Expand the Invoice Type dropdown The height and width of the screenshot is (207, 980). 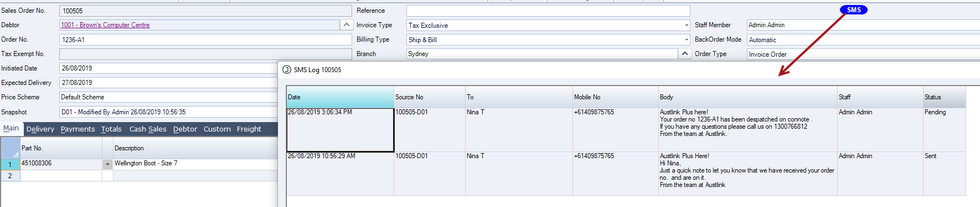tap(687, 25)
